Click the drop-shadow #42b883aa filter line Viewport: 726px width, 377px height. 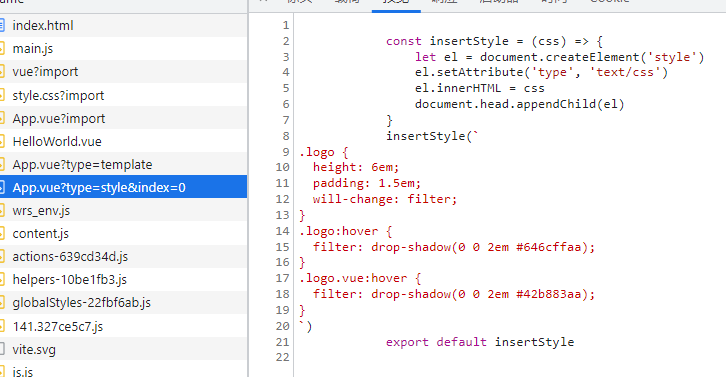coord(454,294)
